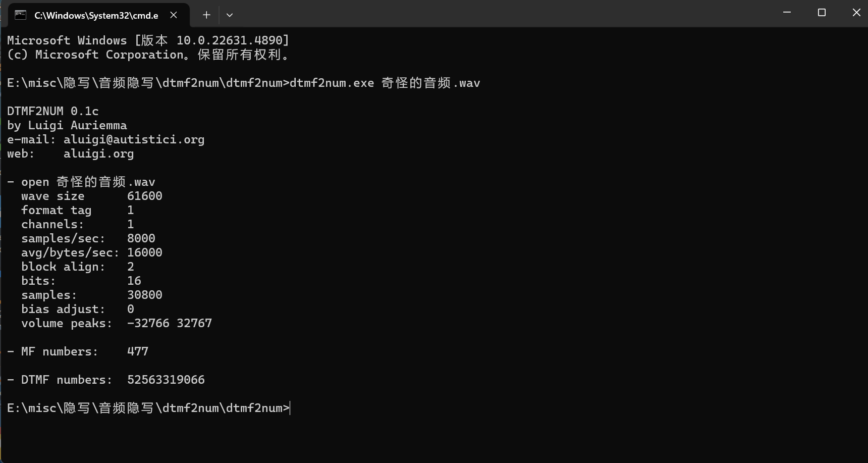This screenshot has width=868, height=463.
Task: Click the MF numbers value 477
Action: pyautogui.click(x=138, y=351)
